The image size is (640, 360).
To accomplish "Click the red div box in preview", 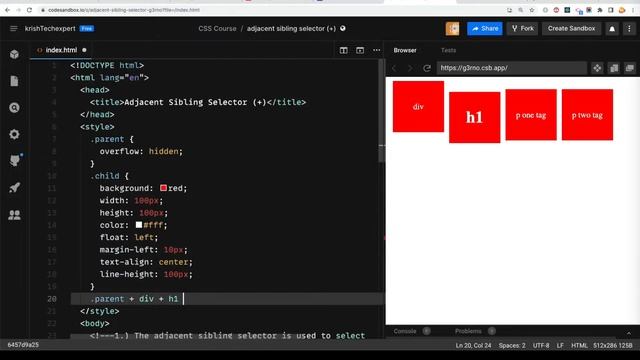I will click(418, 107).
